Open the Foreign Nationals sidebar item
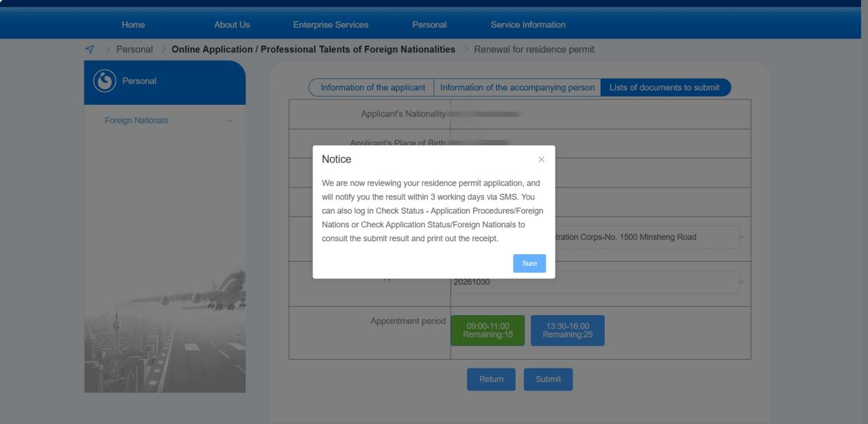This screenshot has height=424, width=868. pyautogui.click(x=165, y=121)
